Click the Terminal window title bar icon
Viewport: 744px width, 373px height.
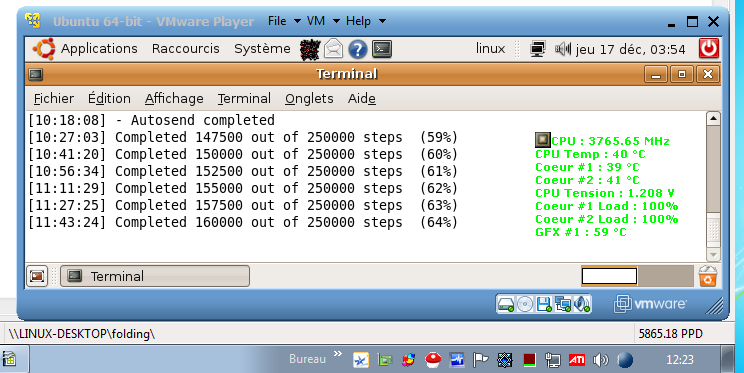click(36, 74)
